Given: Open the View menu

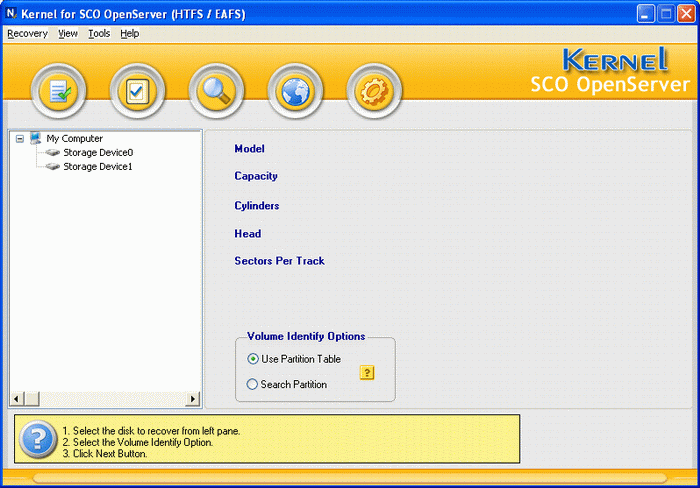Looking at the screenshot, I should click(68, 33).
